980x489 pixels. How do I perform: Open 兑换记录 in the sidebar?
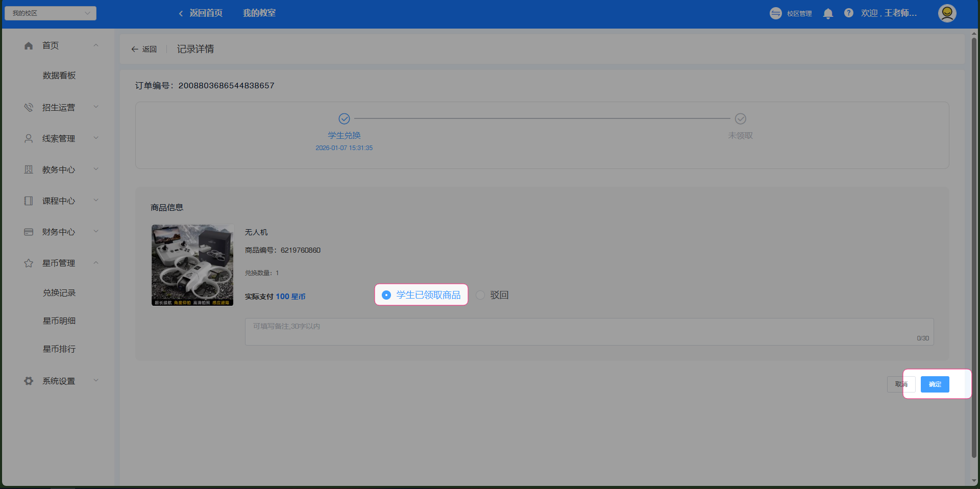59,293
